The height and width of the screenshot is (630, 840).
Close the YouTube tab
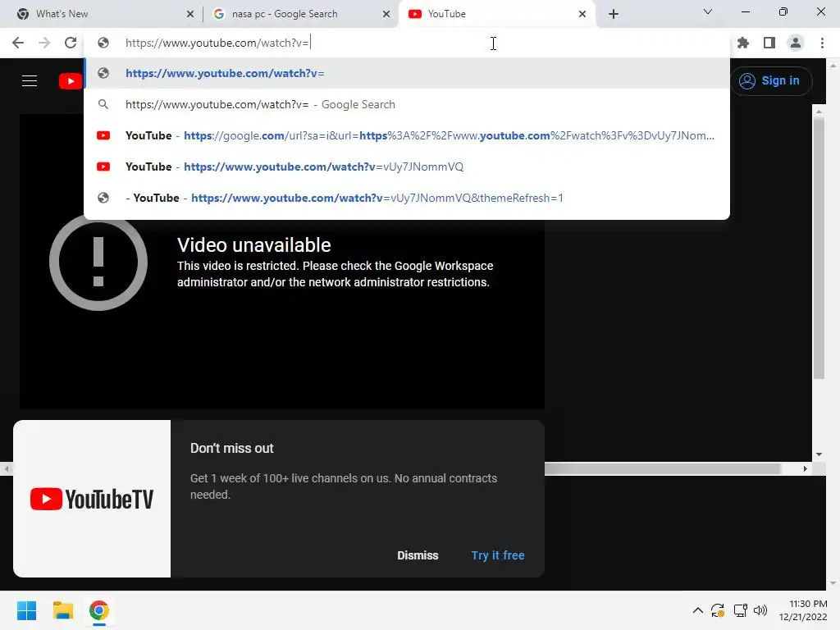point(582,14)
